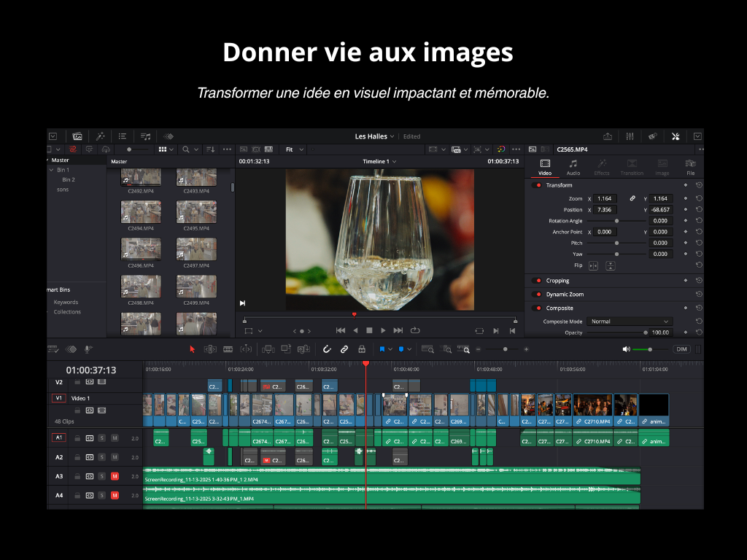Open the Mixer icon in top bar
This screenshot has width=747, height=560.
point(630,136)
